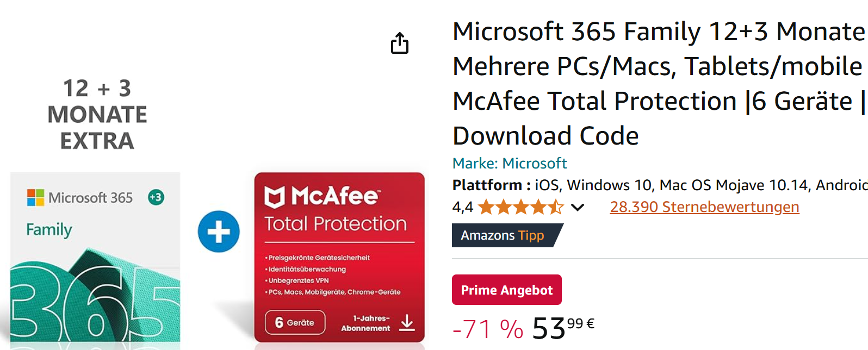868x350 pixels.
Task: Click the Amazons Tipp badge
Action: [x=503, y=235]
